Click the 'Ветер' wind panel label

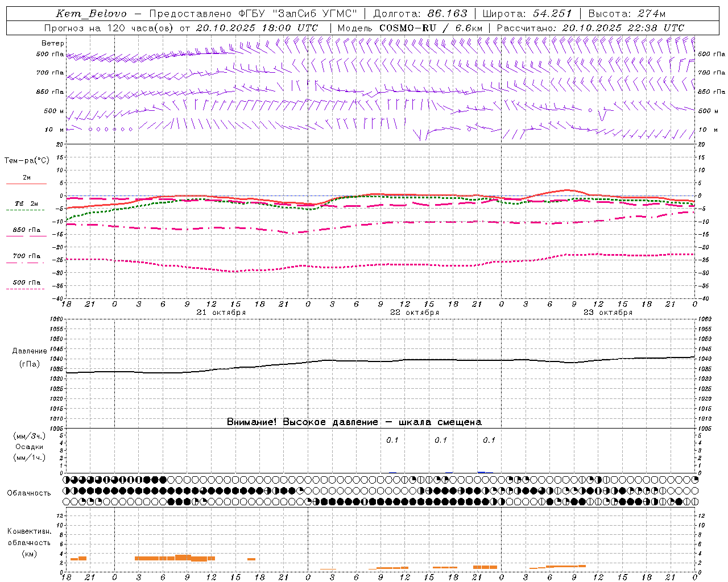tap(53, 43)
